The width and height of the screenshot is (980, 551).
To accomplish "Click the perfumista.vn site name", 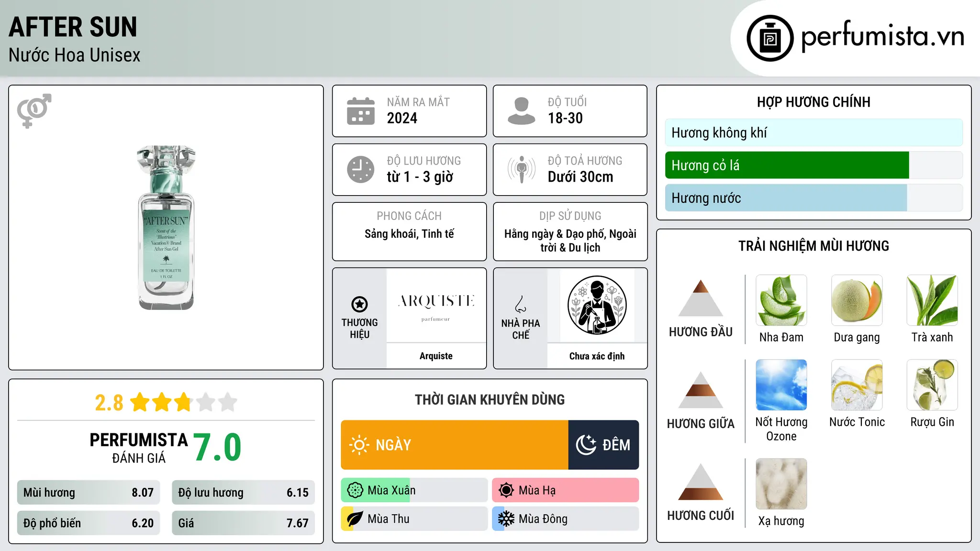I will click(x=883, y=36).
